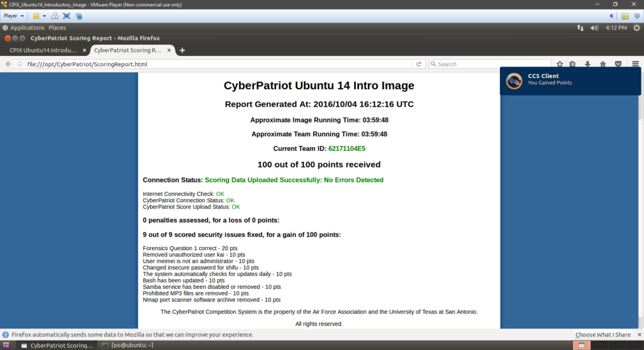Toggle VMware Unity mode icon
Image resolution: width=644 pixels, height=350 pixels.
click(x=79, y=16)
